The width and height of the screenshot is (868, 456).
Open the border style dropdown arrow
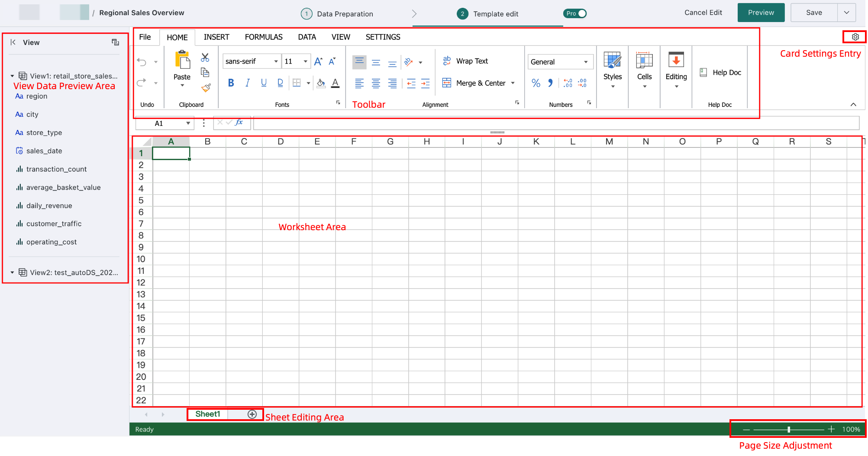coord(308,83)
